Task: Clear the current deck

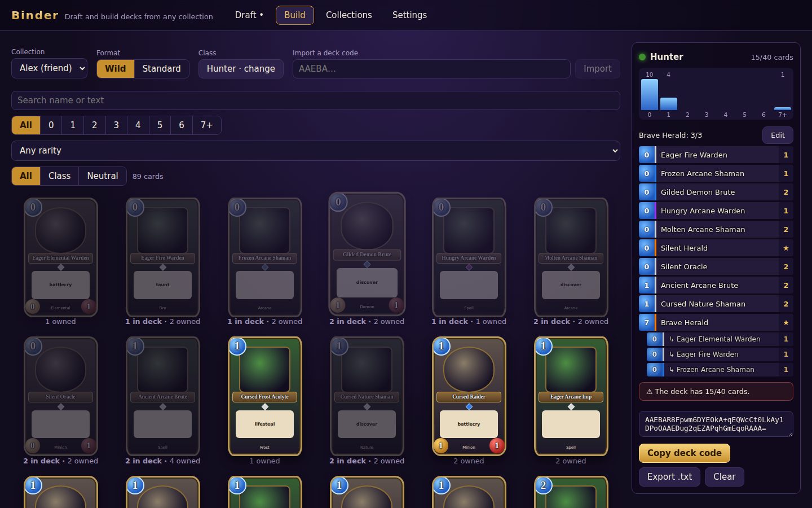Action: pyautogui.click(x=725, y=477)
